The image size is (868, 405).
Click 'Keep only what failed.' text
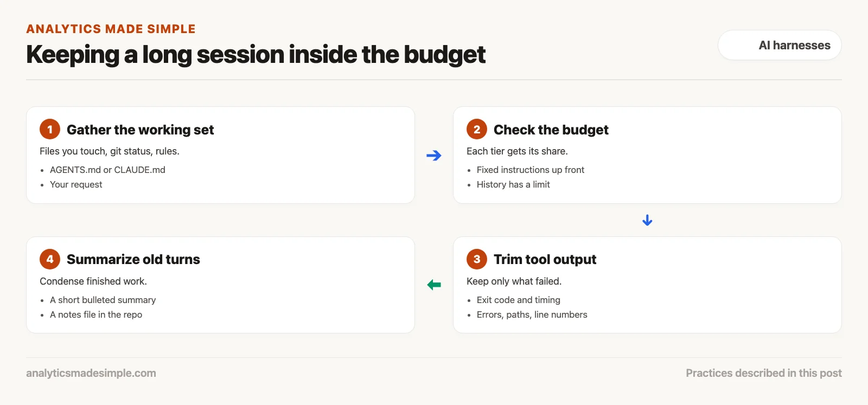point(514,281)
